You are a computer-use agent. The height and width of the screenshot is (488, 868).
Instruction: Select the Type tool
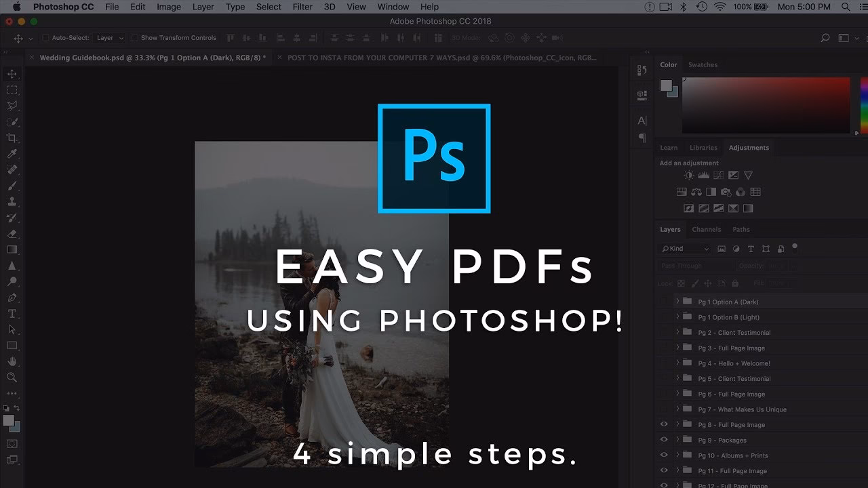12,313
